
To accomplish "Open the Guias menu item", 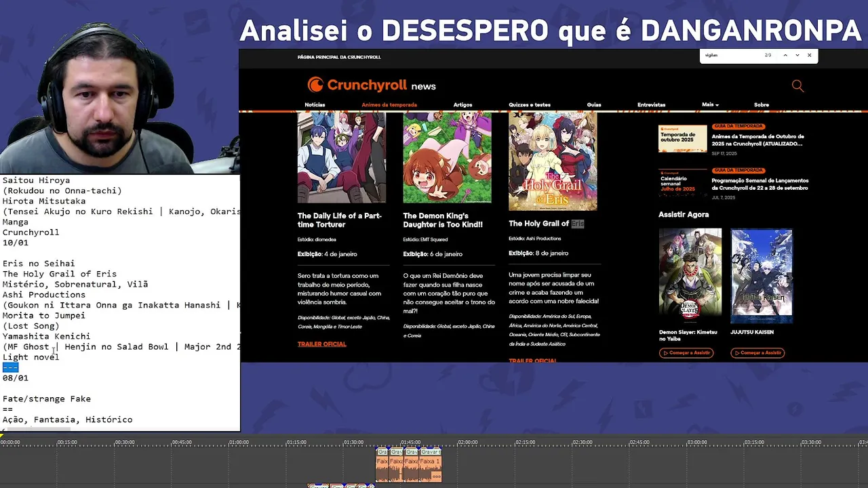I will [594, 105].
